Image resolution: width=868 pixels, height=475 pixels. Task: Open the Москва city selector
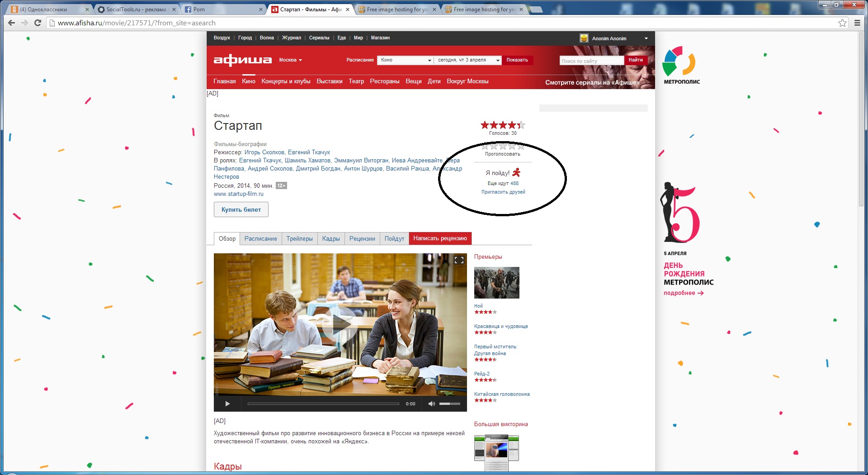(x=290, y=60)
